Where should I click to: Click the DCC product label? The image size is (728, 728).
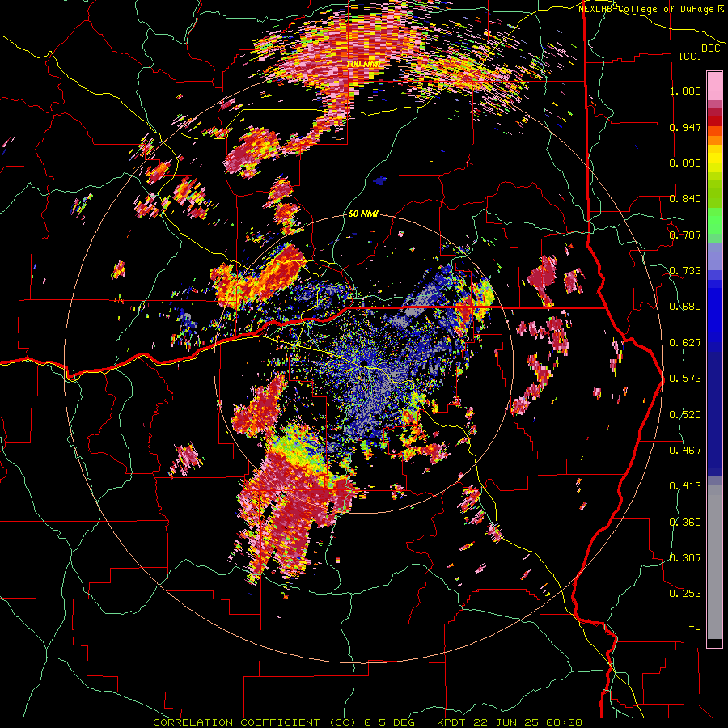click(x=710, y=49)
